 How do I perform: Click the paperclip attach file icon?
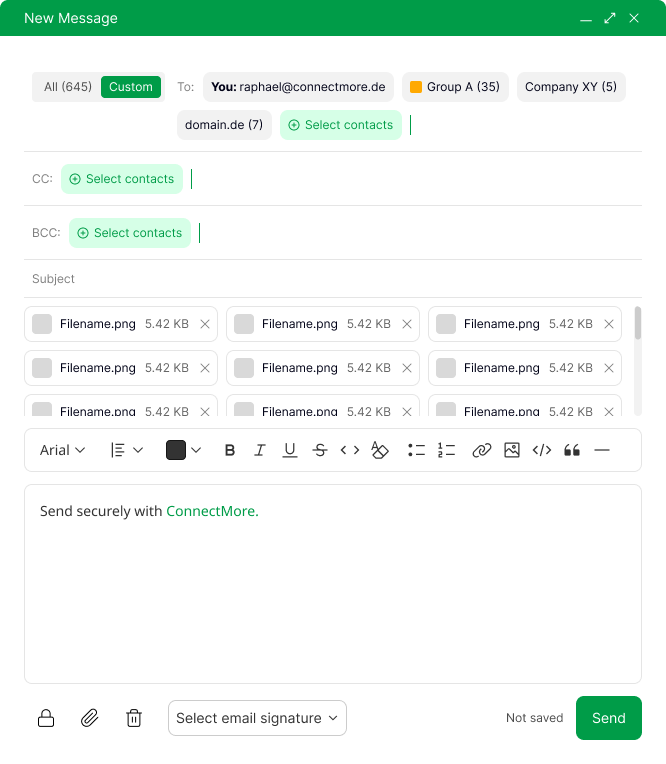[90, 718]
